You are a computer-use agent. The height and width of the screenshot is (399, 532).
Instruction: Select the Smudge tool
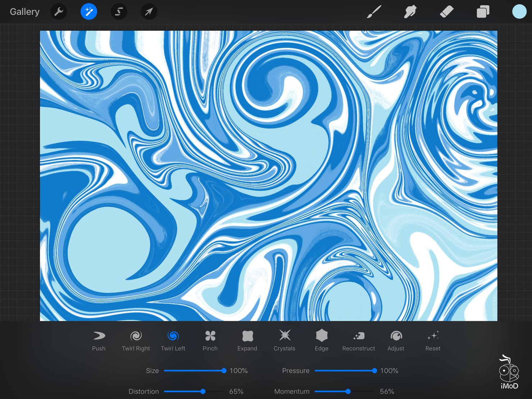tap(410, 12)
